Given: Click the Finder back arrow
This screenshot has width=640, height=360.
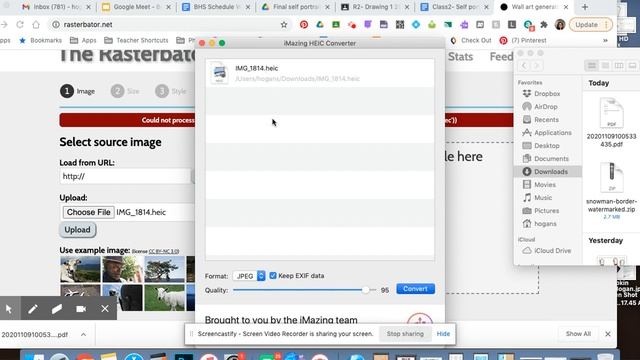Looking at the screenshot, I should click(x=524, y=66).
